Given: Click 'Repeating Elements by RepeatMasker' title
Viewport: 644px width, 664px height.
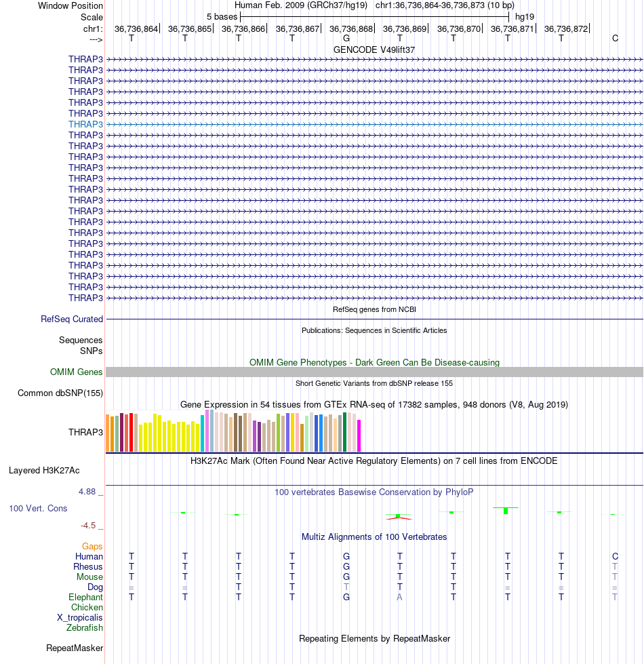Looking at the screenshot, I should pos(374,638).
